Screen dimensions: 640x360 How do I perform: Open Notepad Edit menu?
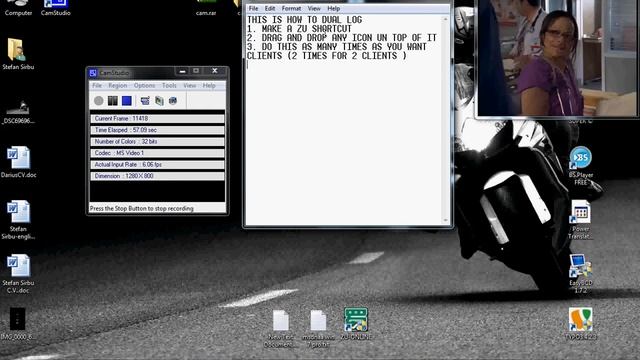[x=270, y=8]
